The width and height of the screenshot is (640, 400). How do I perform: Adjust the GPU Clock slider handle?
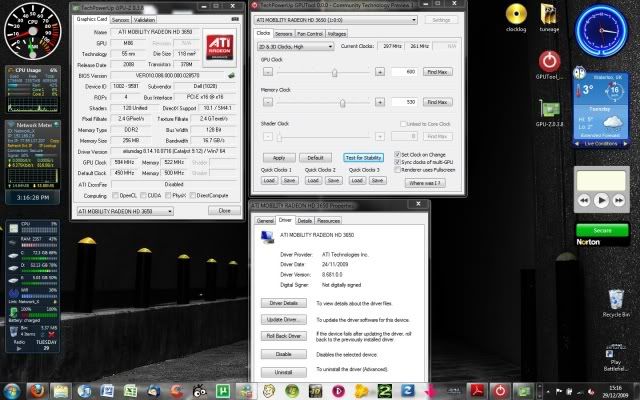(x=334, y=73)
